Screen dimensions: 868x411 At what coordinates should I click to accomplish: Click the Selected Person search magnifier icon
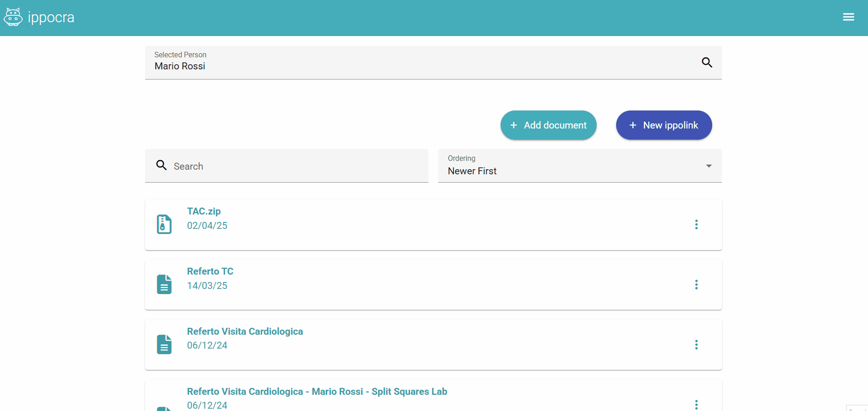707,62
